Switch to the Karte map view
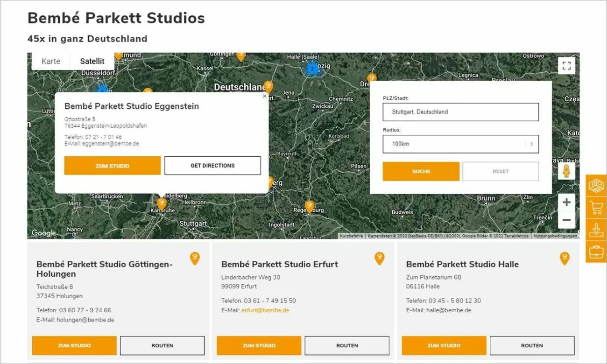Viewport: 607px width, 364px height. [x=51, y=61]
